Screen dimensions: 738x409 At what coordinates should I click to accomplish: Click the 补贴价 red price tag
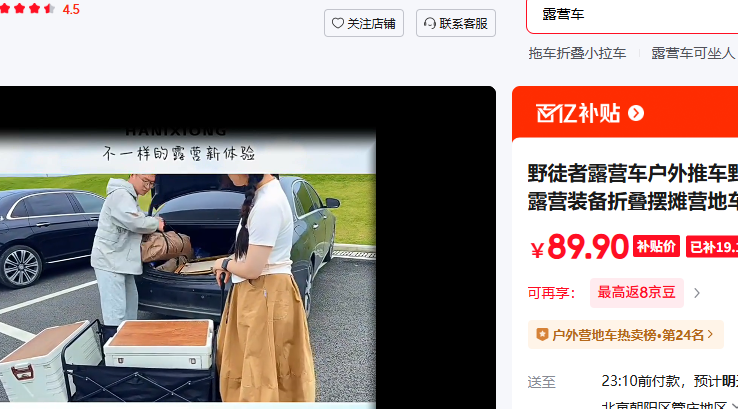pos(656,246)
